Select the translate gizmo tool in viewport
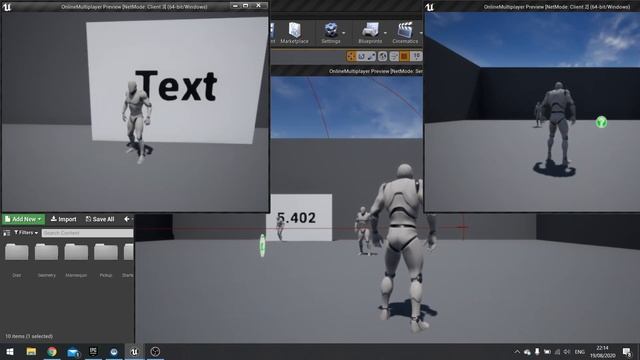The height and width of the screenshot is (360, 640). coord(351,56)
